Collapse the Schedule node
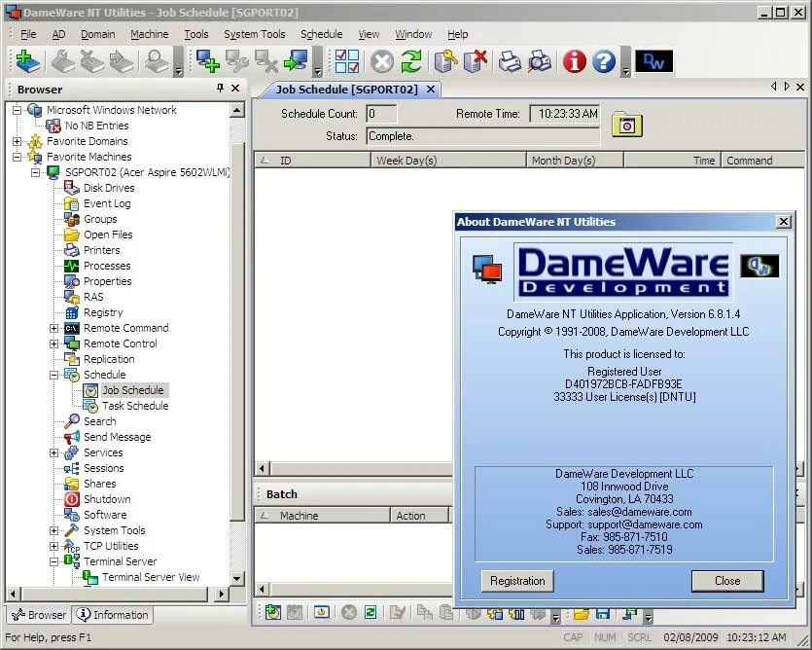Image resolution: width=812 pixels, height=650 pixels. click(53, 375)
